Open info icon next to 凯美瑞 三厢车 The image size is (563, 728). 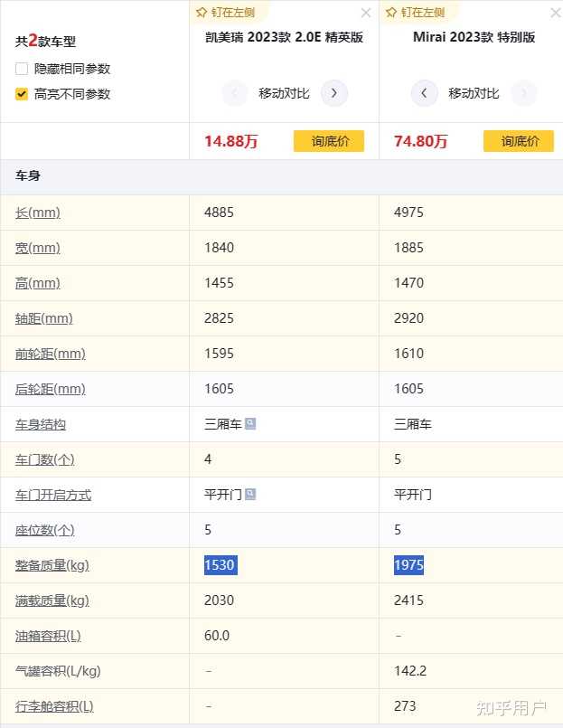click(250, 423)
